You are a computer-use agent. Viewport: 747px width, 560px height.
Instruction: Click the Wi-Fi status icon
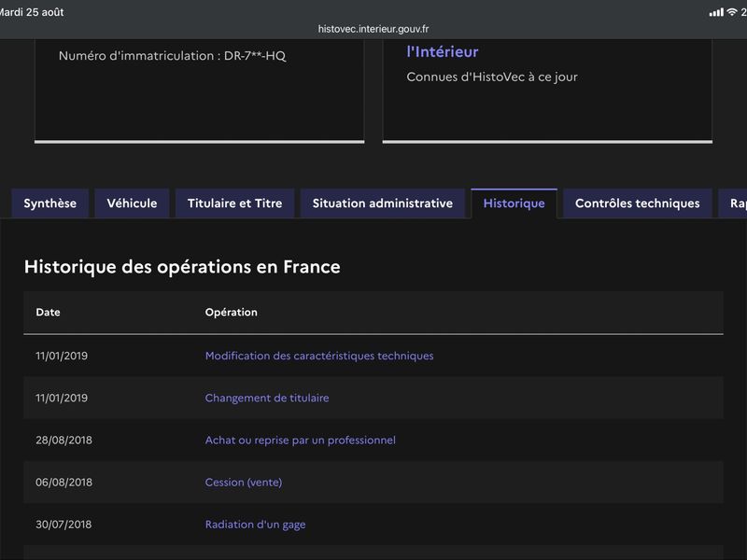click(x=731, y=12)
